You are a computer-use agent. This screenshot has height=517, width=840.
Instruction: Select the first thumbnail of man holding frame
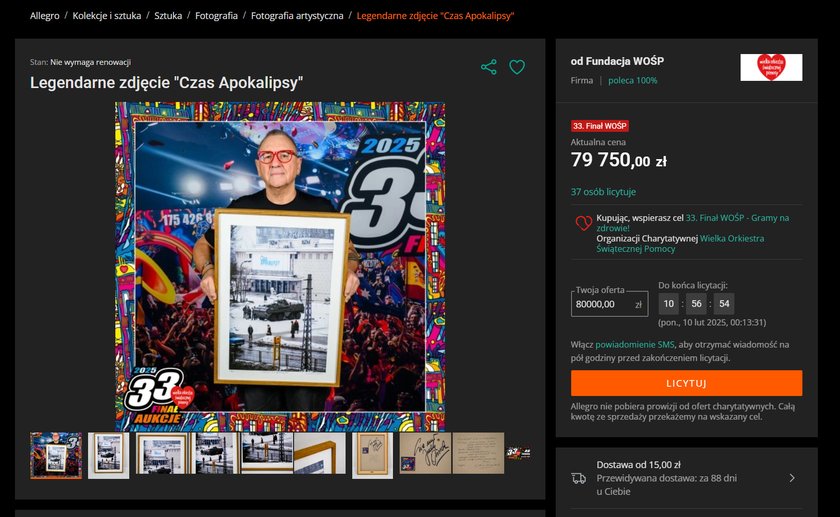56,455
